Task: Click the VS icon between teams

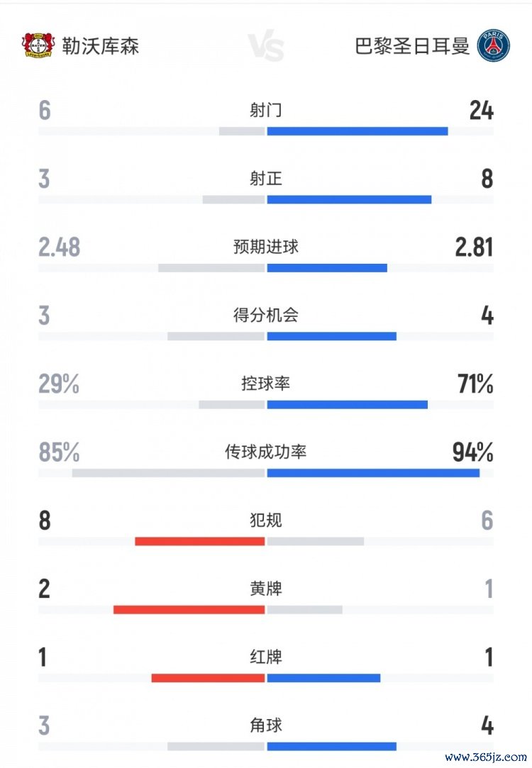Action: [266, 47]
